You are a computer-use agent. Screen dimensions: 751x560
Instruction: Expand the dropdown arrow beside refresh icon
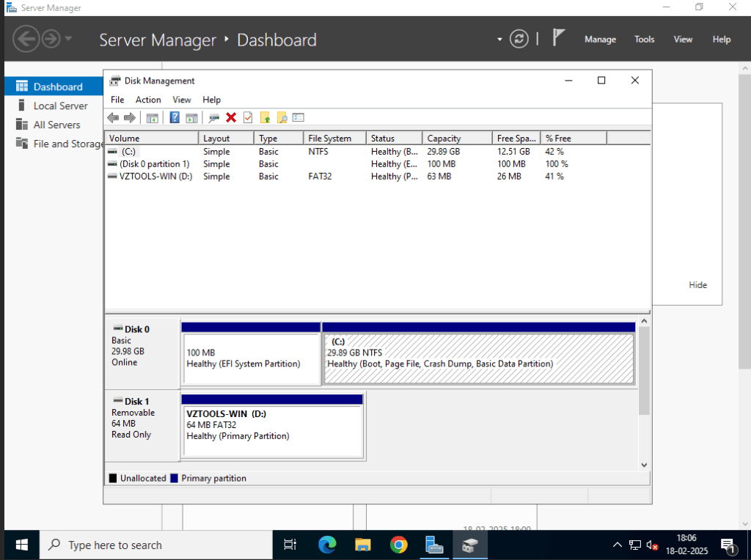pyautogui.click(x=499, y=40)
